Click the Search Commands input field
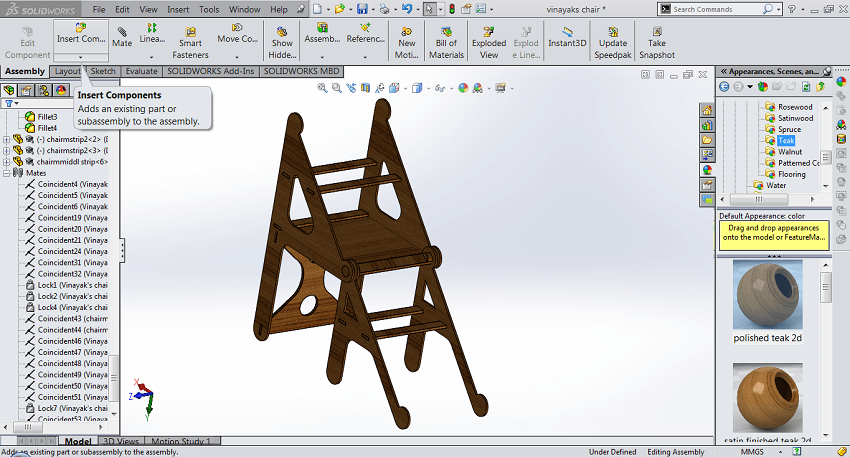Screen dimensions: 850x457 click(x=717, y=9)
